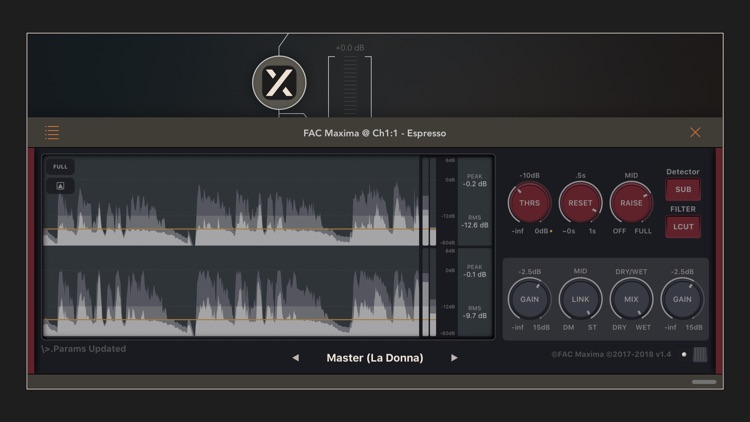Adjust the +0.0 dB level fader
The image size is (750, 422).
click(x=350, y=86)
